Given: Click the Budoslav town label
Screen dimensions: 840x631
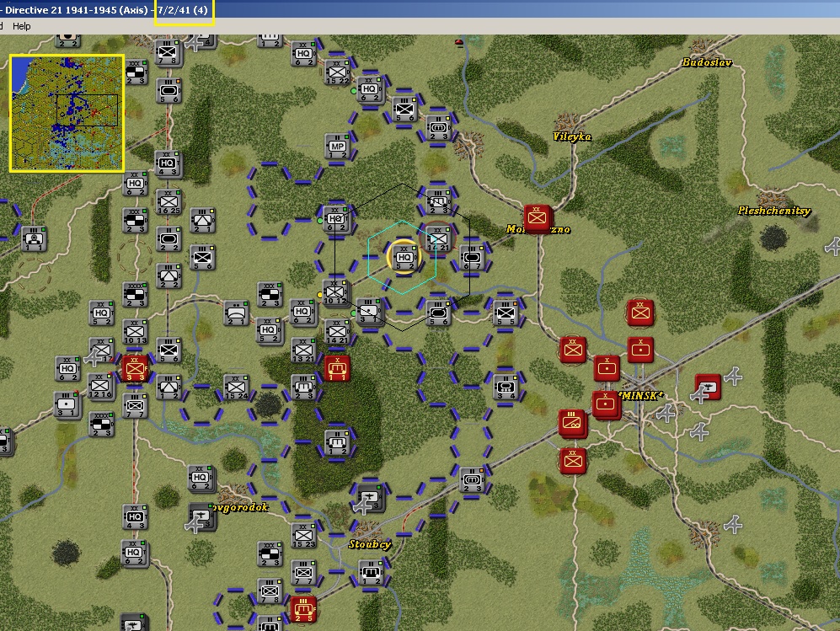Looking at the screenshot, I should [707, 63].
